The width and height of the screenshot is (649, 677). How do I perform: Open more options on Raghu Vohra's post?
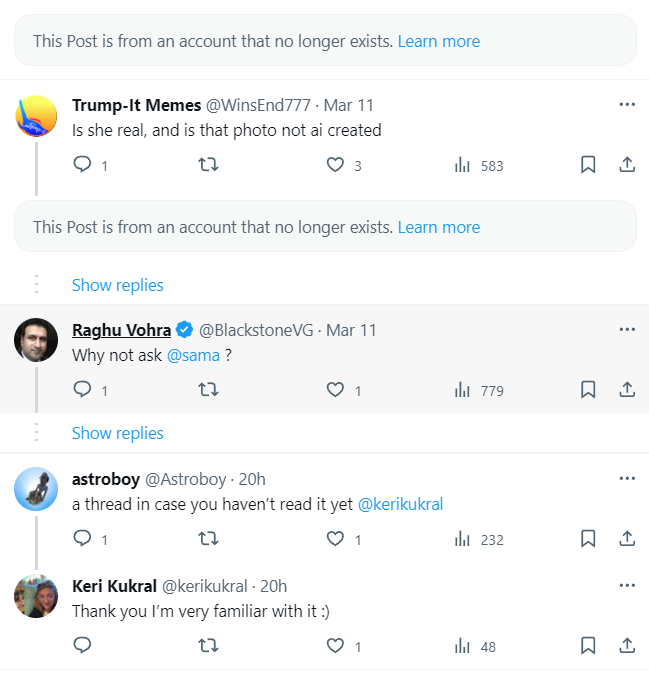(627, 330)
